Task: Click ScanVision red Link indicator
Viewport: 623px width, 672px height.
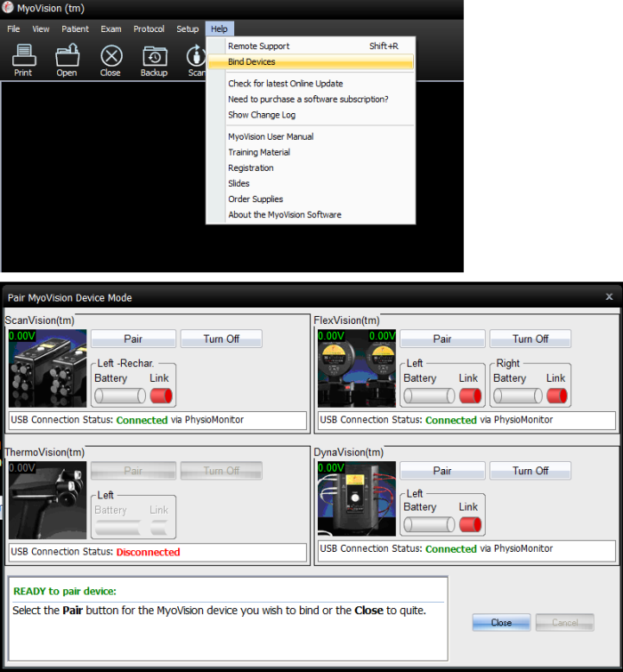Action: pyautogui.click(x=161, y=395)
